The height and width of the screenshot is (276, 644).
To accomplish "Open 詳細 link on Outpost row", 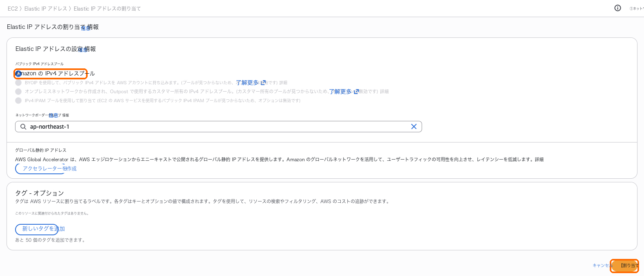I will 384,92.
